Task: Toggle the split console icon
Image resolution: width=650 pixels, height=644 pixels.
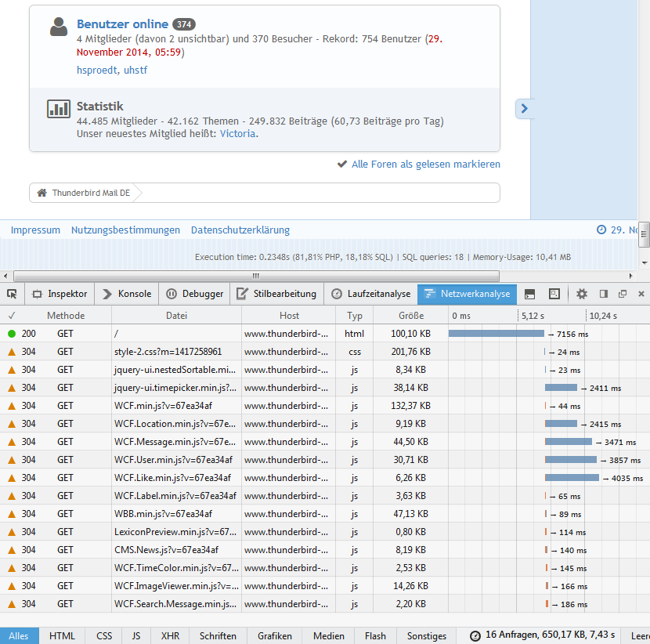Action: pyautogui.click(x=529, y=294)
